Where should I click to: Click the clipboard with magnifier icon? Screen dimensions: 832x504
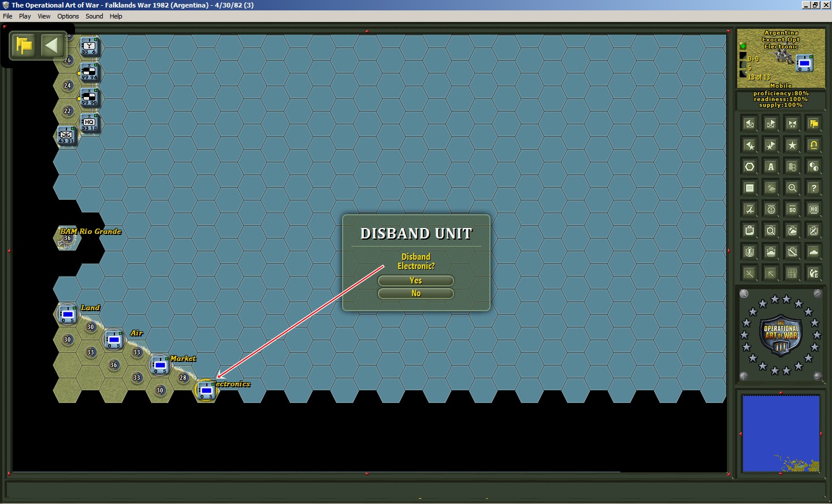tap(771, 230)
